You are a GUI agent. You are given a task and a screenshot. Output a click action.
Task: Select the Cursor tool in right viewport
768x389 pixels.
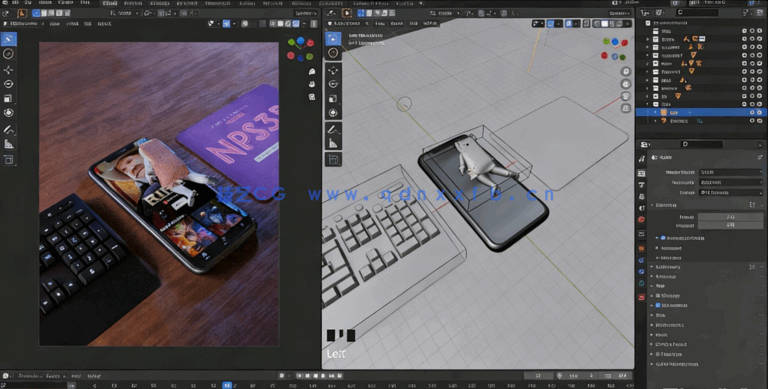pyautogui.click(x=334, y=53)
